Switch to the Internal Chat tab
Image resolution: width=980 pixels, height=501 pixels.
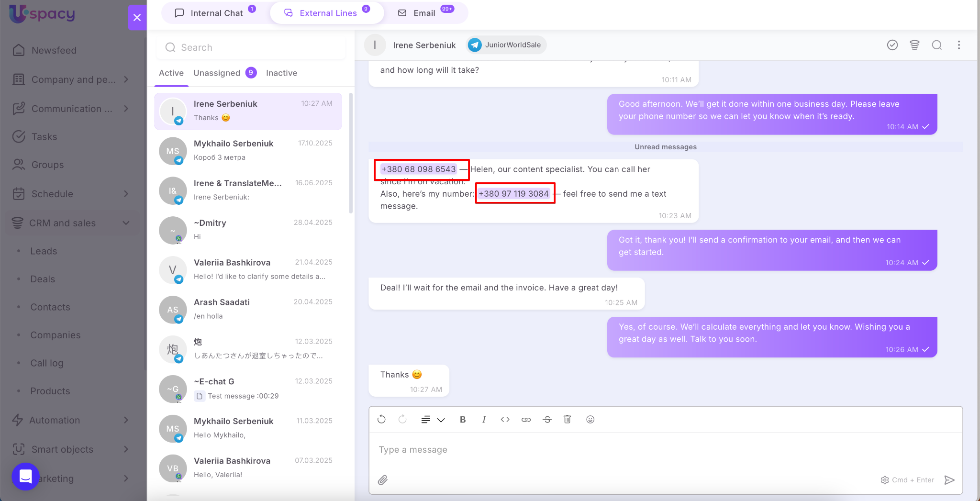tap(216, 13)
